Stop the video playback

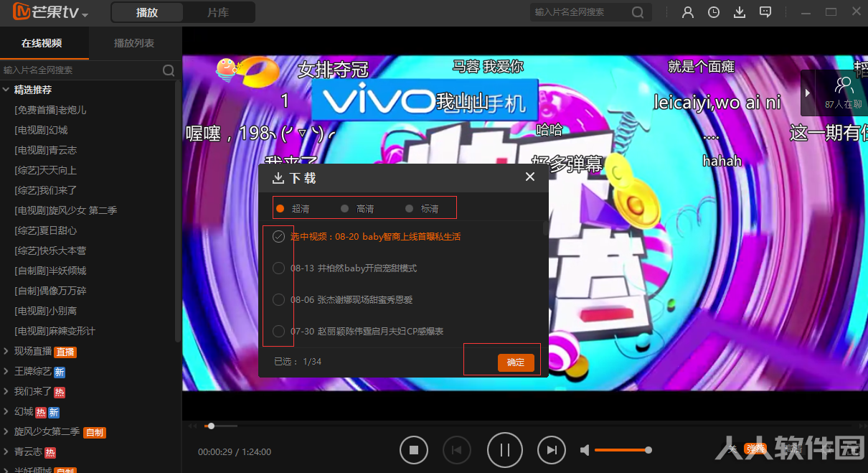414,450
